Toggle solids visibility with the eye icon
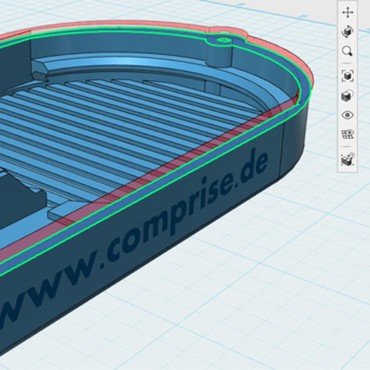Screen dimensions: 370x370 tap(347, 115)
